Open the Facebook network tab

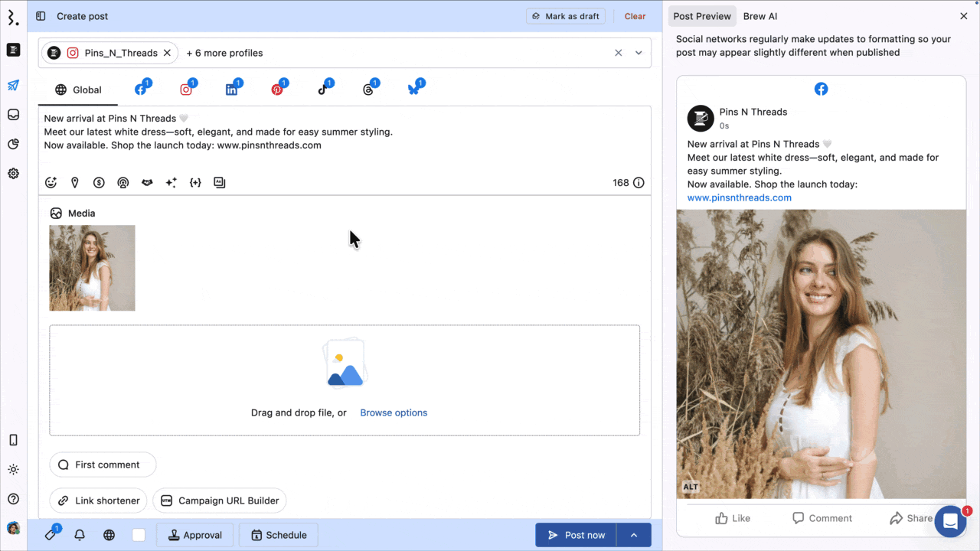(141, 90)
